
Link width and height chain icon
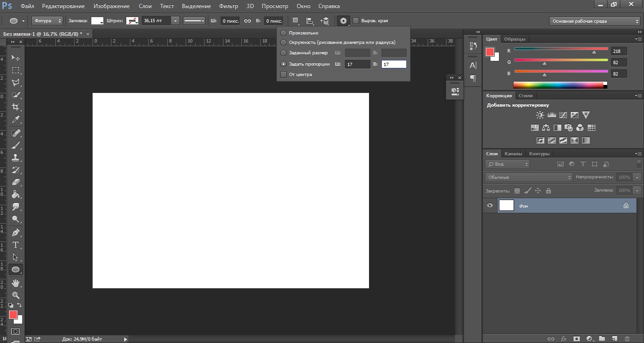(247, 21)
